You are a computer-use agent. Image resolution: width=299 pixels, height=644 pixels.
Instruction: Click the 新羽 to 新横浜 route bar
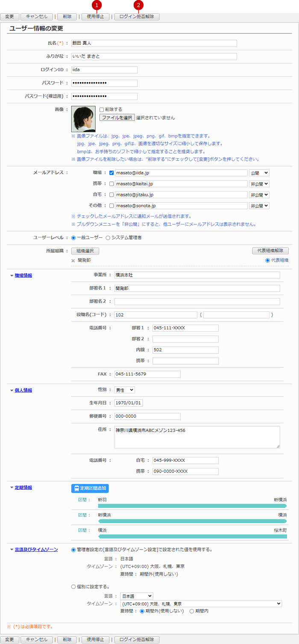(x=193, y=506)
